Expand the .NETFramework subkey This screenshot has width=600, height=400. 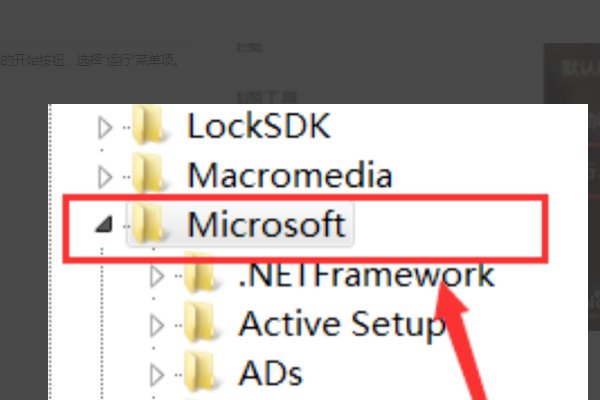pyautogui.click(x=157, y=276)
